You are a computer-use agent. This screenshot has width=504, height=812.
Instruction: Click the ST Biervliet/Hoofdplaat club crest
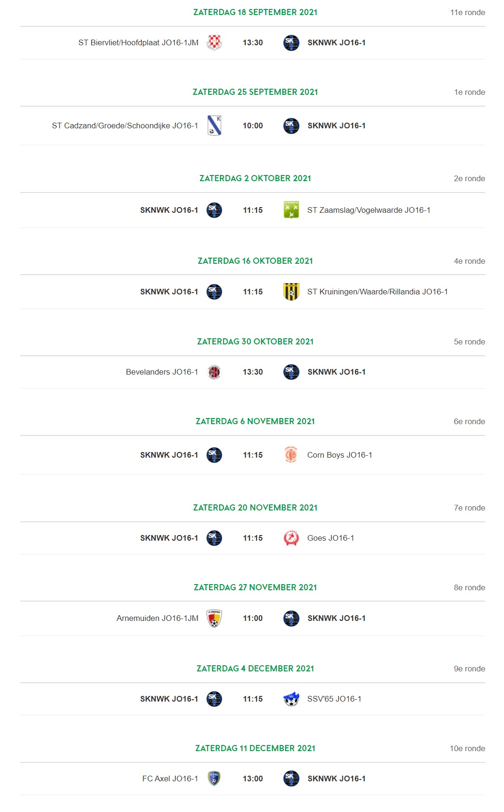pos(214,42)
